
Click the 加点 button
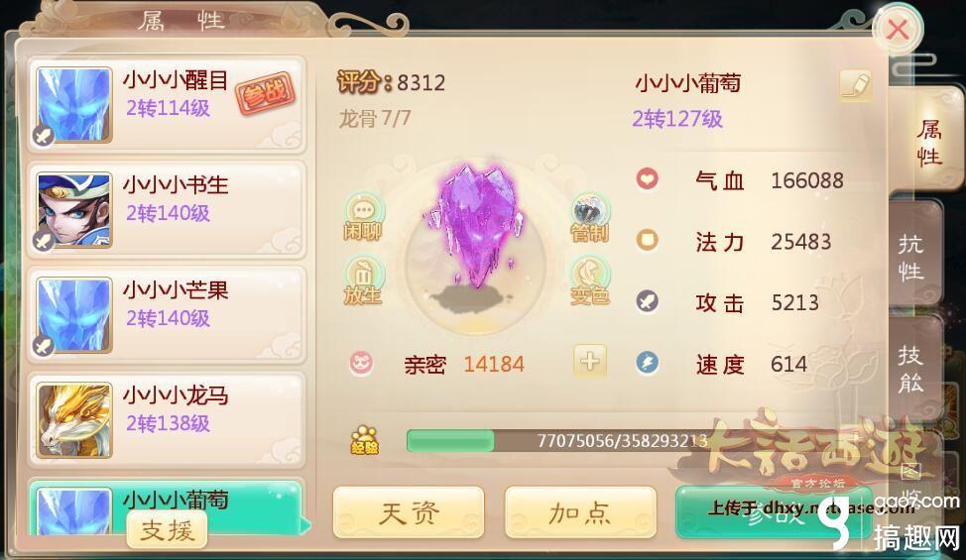[580, 512]
